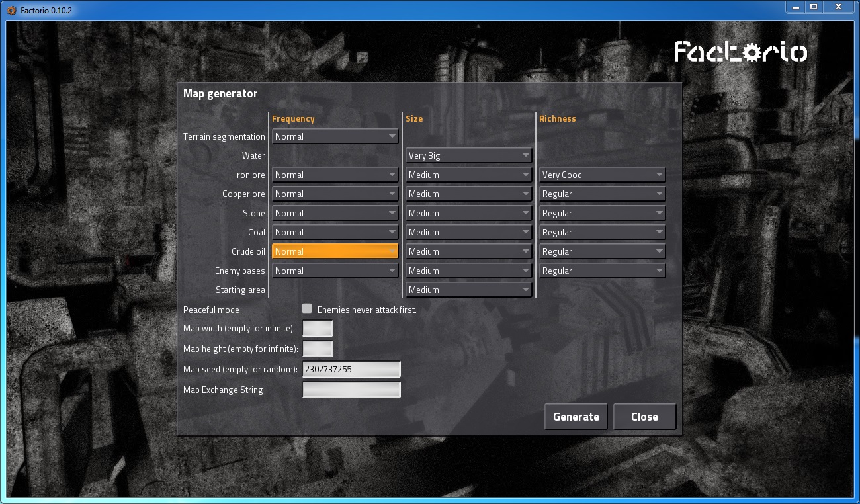Click the Map width input field
The width and height of the screenshot is (860, 504).
pos(318,329)
